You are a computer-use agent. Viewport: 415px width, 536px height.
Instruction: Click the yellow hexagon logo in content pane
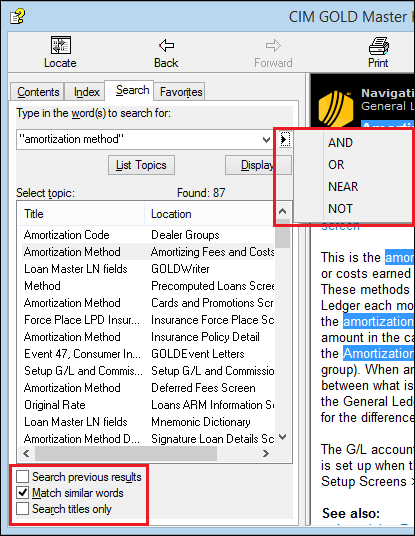(335, 108)
